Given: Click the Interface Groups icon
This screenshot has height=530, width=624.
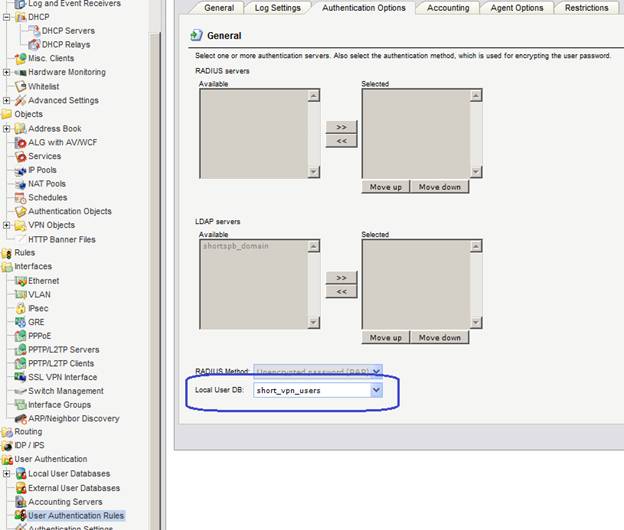Looking at the screenshot, I should pyautogui.click(x=20, y=405).
